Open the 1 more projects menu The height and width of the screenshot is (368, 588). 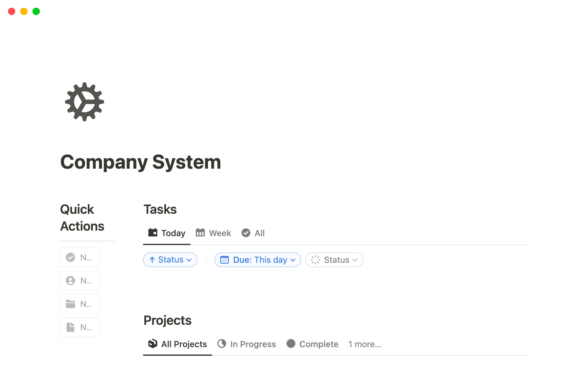tap(364, 343)
